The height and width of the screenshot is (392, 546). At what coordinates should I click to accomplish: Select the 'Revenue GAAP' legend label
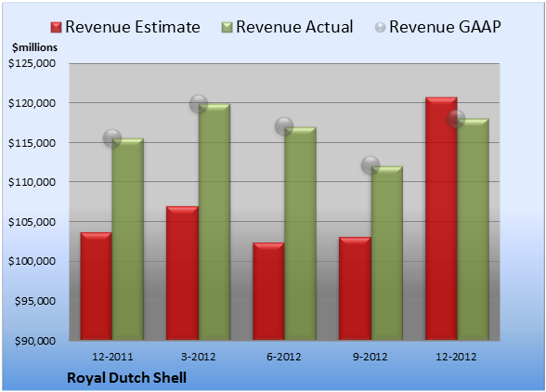(445, 27)
